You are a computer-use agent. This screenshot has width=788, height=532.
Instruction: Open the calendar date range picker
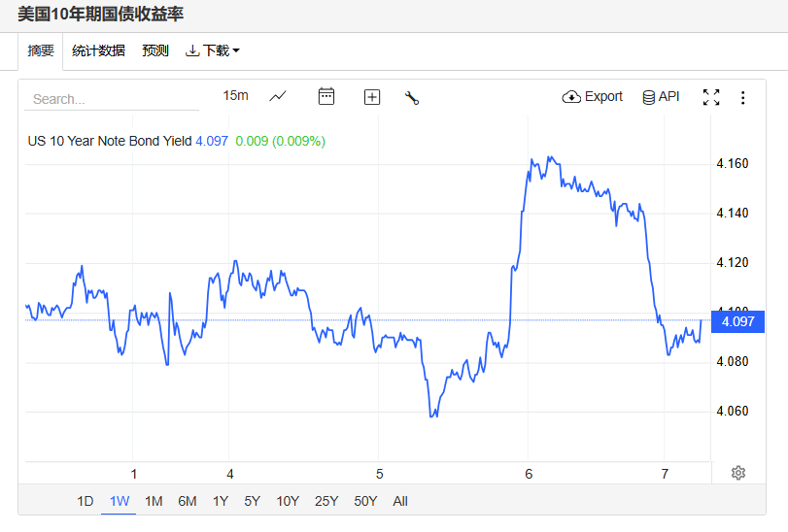click(326, 96)
